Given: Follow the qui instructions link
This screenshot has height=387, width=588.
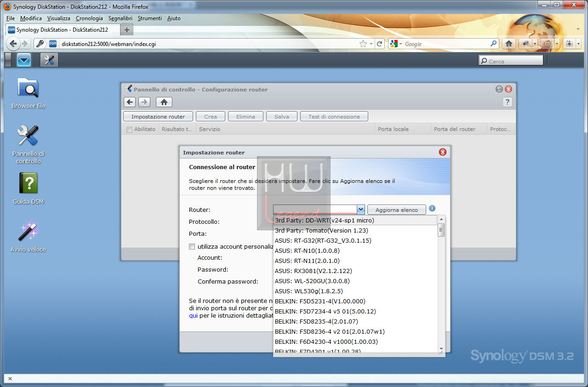Looking at the screenshot, I should (193, 316).
